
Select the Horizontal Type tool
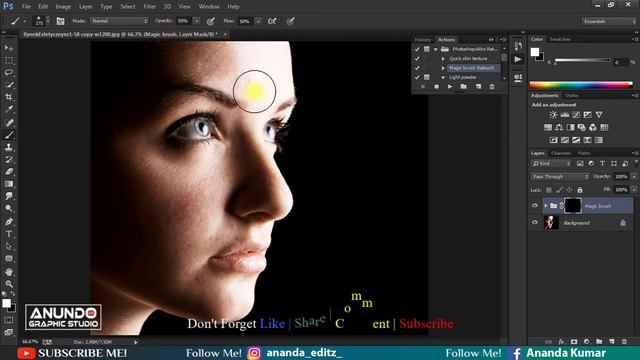click(x=9, y=234)
